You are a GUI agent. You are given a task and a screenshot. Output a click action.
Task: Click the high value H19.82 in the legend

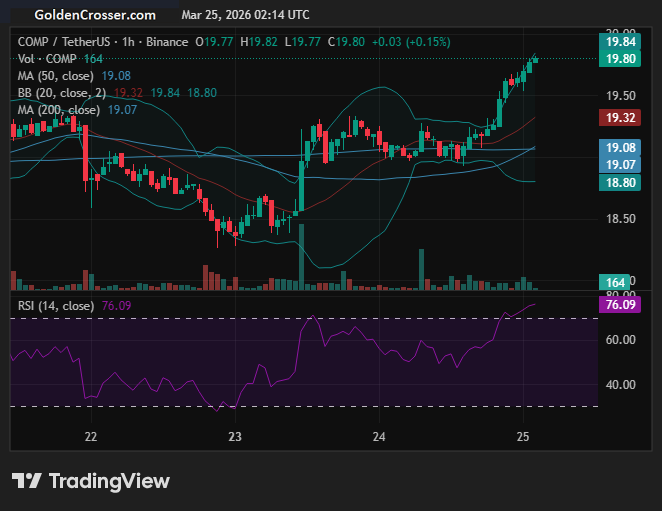(x=259, y=42)
